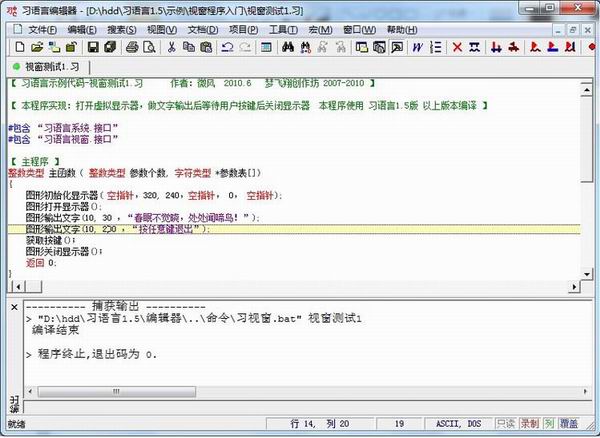Click the Find binoculars icon
The image size is (600, 438).
point(288,47)
